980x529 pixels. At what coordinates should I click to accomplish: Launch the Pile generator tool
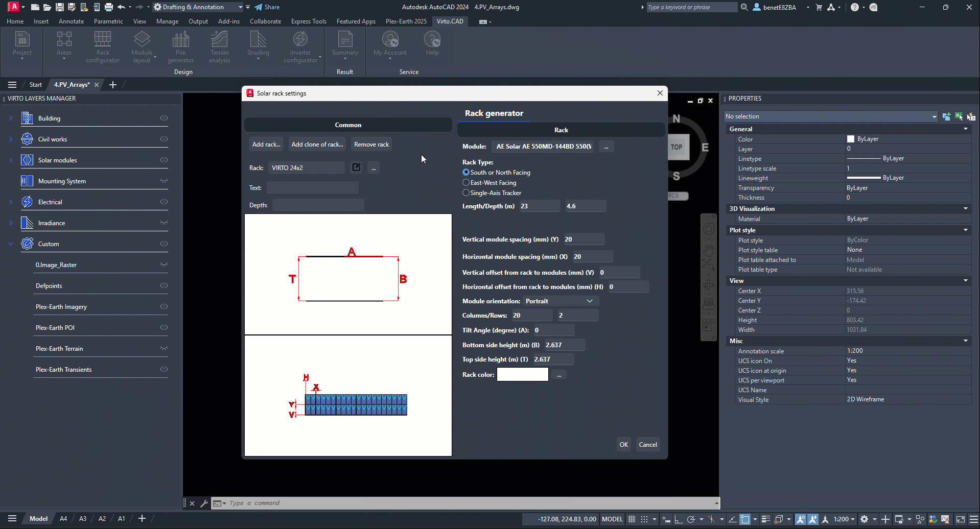point(180,47)
